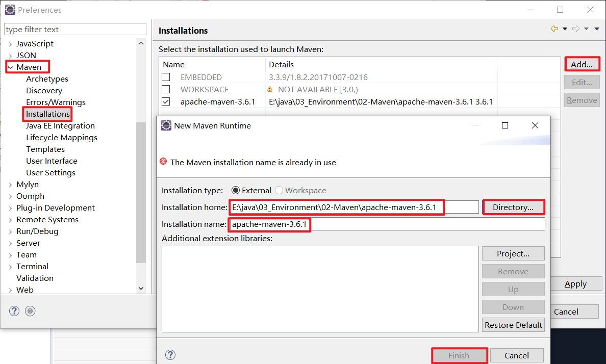Collapse the Maven category in the preferences tree
The width and height of the screenshot is (606, 364).
pos(11,67)
